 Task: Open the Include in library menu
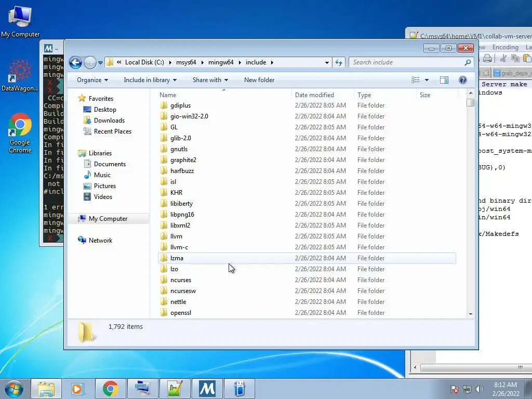point(150,80)
